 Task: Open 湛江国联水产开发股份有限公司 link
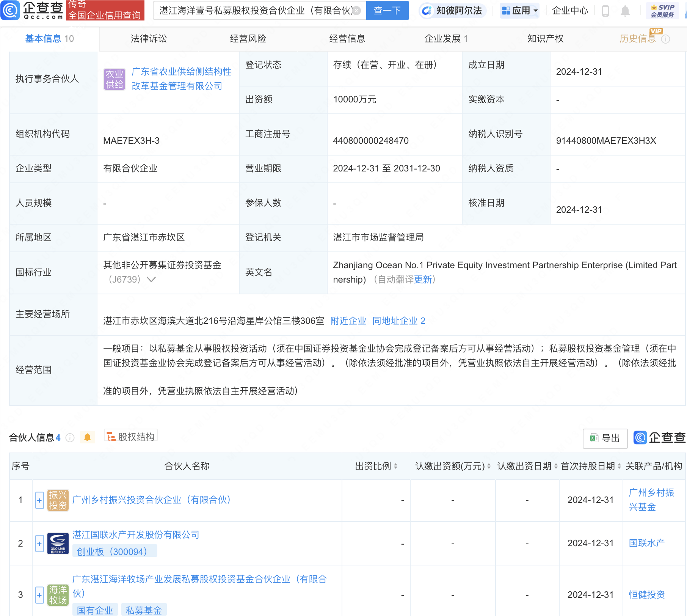point(136,535)
